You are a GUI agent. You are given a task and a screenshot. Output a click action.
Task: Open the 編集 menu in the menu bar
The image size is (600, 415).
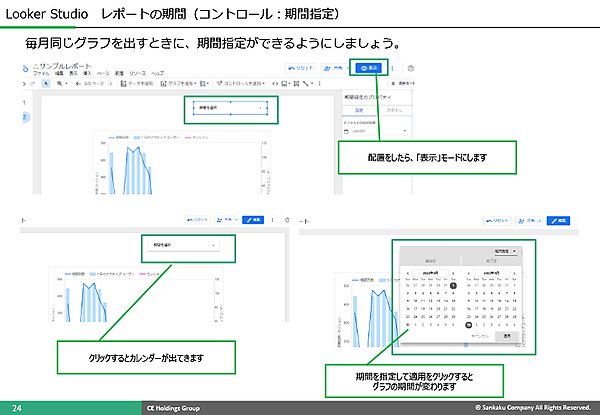(x=59, y=73)
